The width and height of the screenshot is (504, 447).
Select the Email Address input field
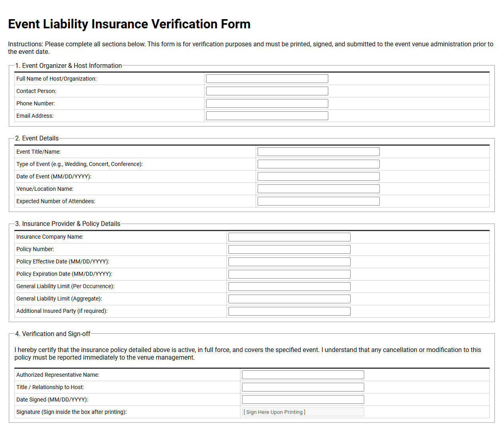267,116
